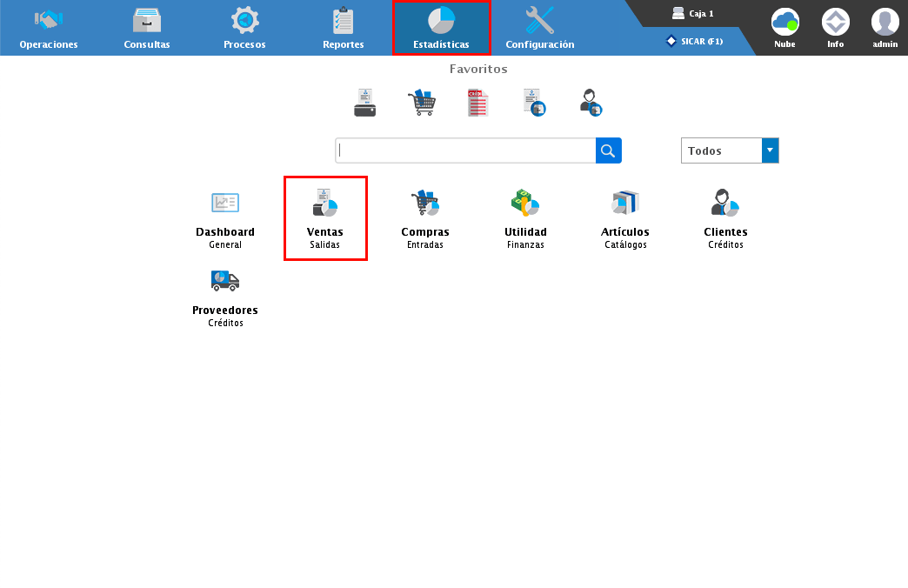Open the Dashboard General icon

point(225,218)
